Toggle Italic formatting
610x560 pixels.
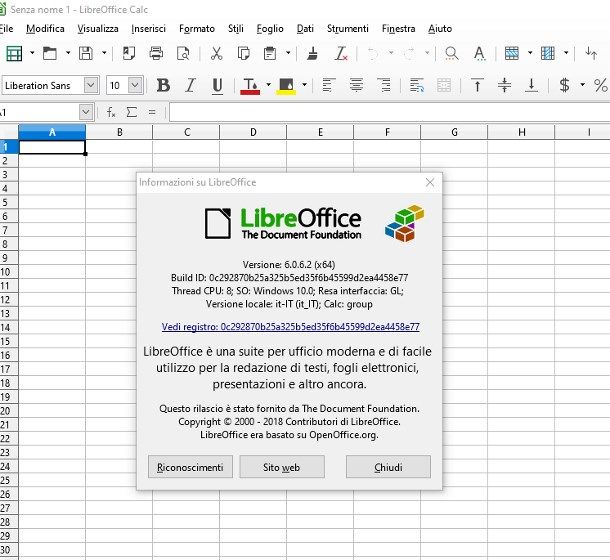click(x=190, y=85)
